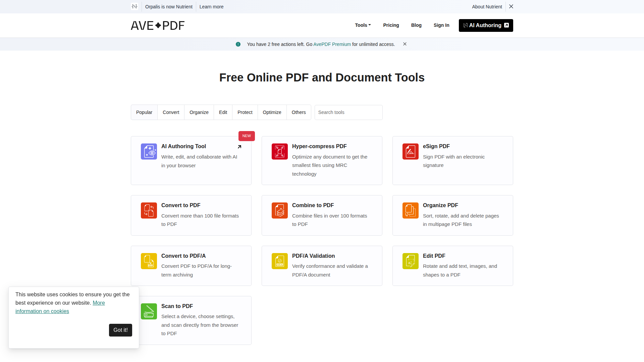Open the Hyper-compress PDF title
This screenshot has height=362, width=644.
point(319,146)
